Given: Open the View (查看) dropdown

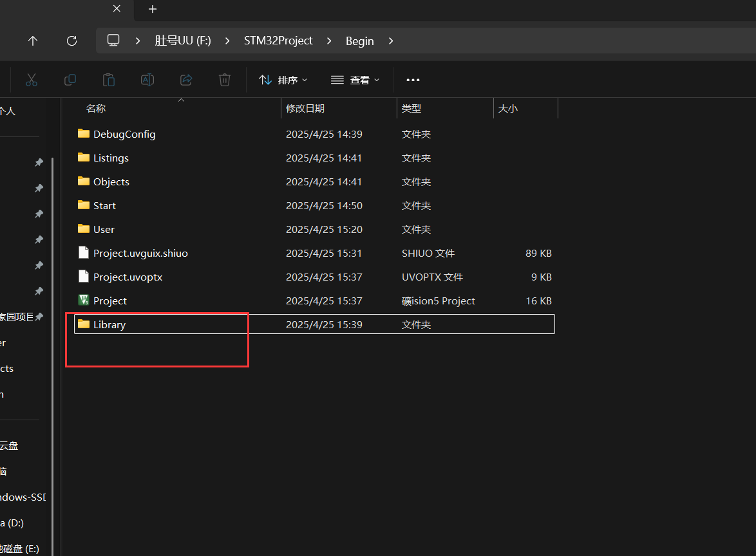Looking at the screenshot, I should [x=355, y=80].
